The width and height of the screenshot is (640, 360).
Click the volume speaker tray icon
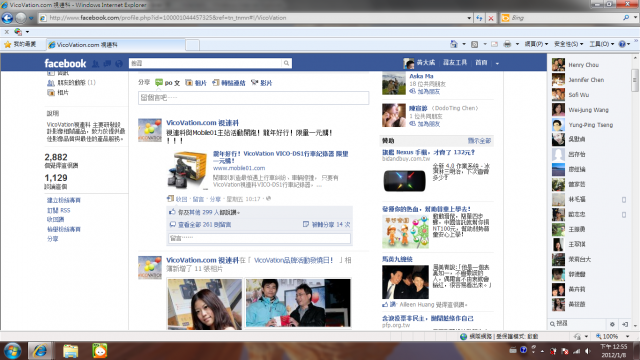click(588, 351)
